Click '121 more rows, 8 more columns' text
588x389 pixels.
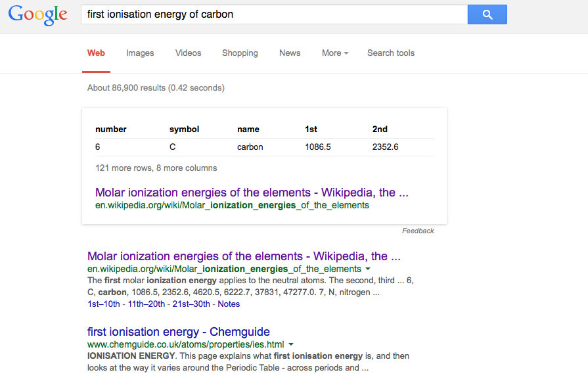pyautogui.click(x=156, y=168)
